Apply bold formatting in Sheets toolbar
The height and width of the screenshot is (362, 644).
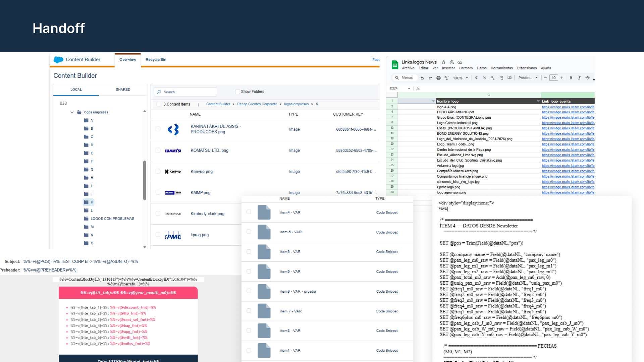point(571,78)
